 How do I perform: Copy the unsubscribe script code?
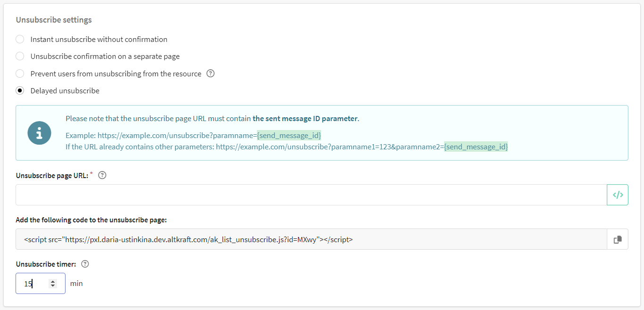coord(618,239)
